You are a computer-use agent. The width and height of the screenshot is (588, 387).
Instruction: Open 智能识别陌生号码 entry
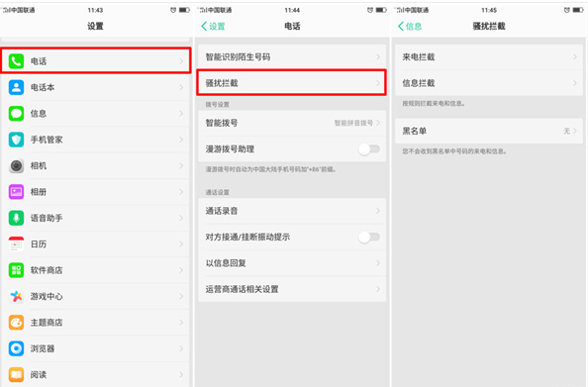[x=292, y=57]
